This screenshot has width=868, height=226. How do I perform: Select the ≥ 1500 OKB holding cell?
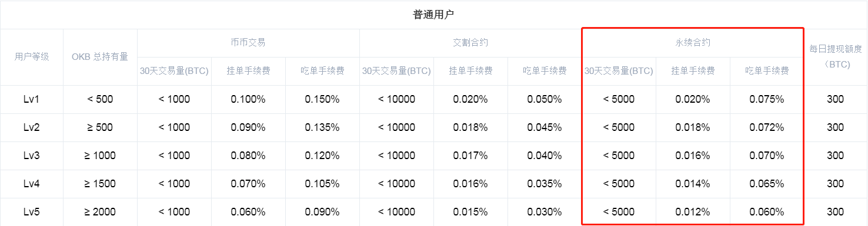(100, 184)
